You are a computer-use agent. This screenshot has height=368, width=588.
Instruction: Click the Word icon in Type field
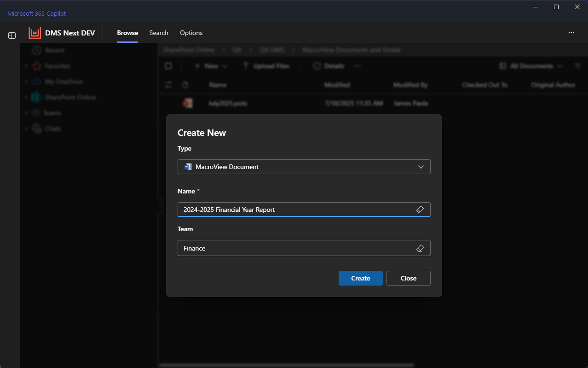click(x=188, y=167)
